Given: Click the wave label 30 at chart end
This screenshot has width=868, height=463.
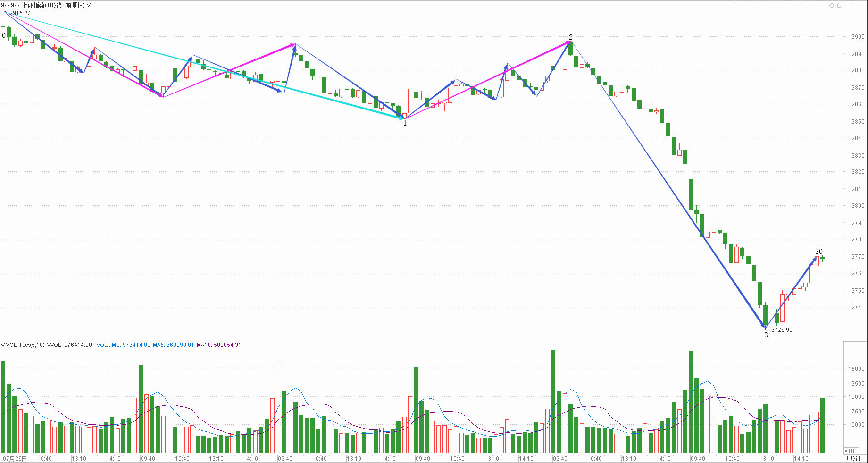Looking at the screenshot, I should (x=819, y=252).
